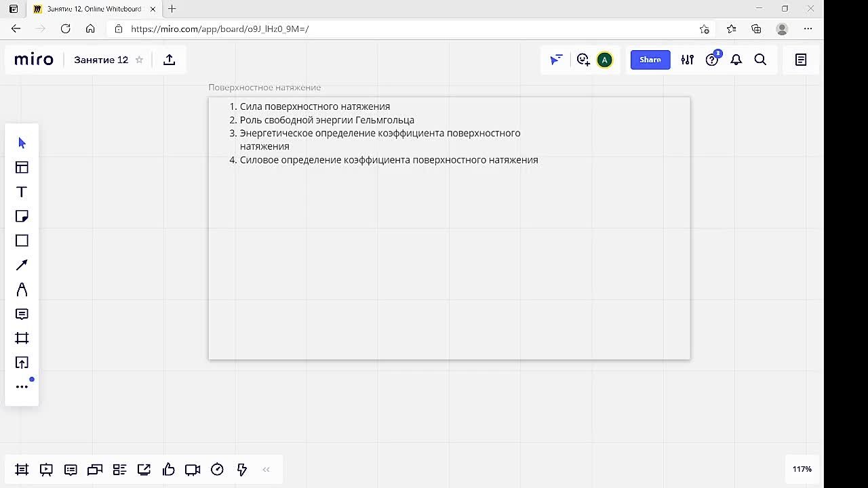868x488 pixels.
Task: Collapse the bottom toolbar with chevrons
Action: click(x=266, y=469)
